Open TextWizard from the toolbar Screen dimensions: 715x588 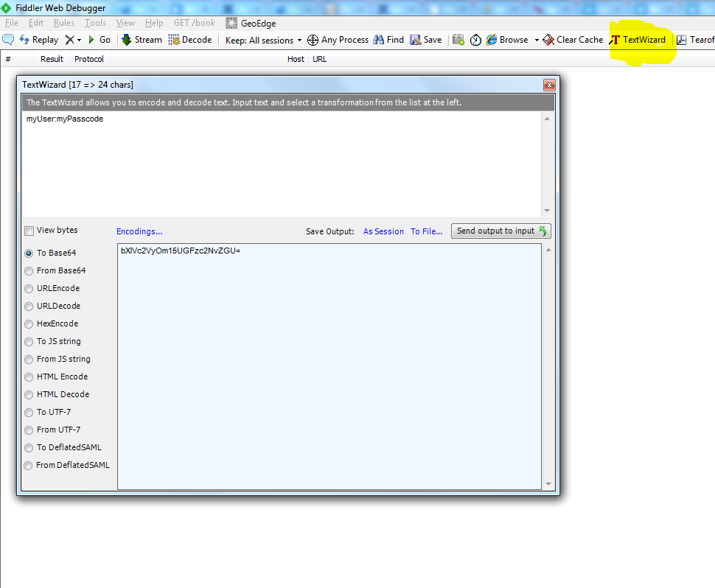[638, 40]
